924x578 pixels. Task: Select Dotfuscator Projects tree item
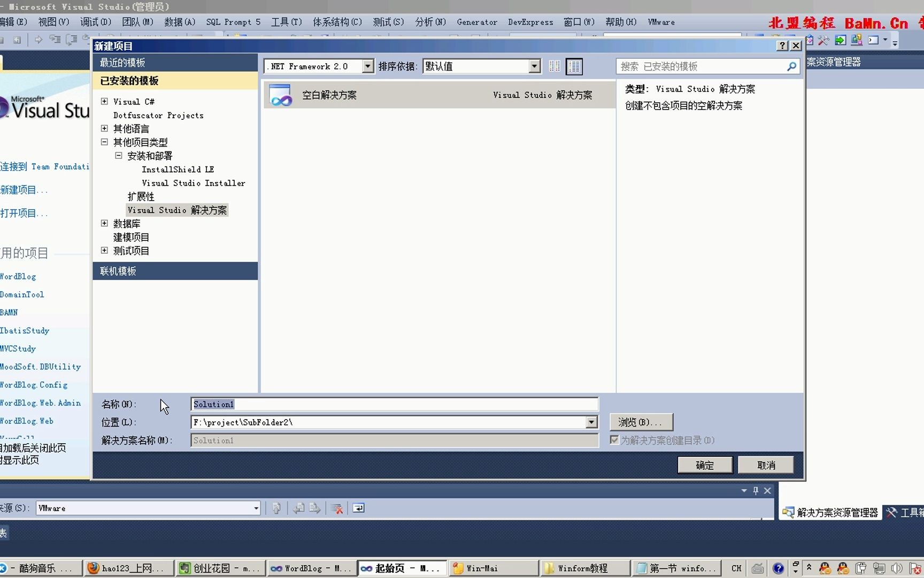click(158, 115)
